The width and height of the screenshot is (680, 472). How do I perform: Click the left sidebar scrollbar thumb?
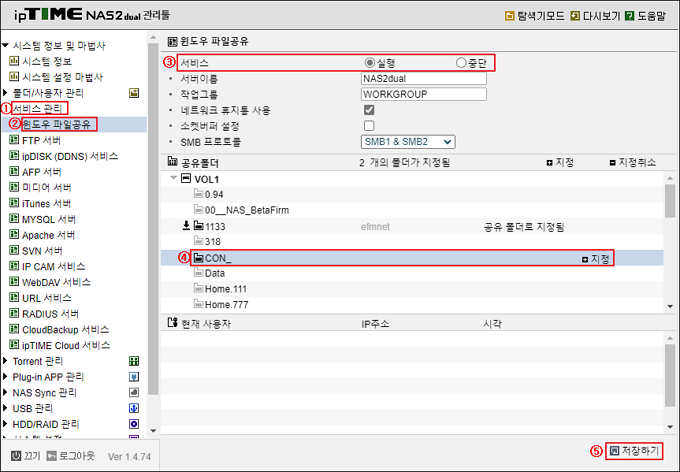coord(153,219)
